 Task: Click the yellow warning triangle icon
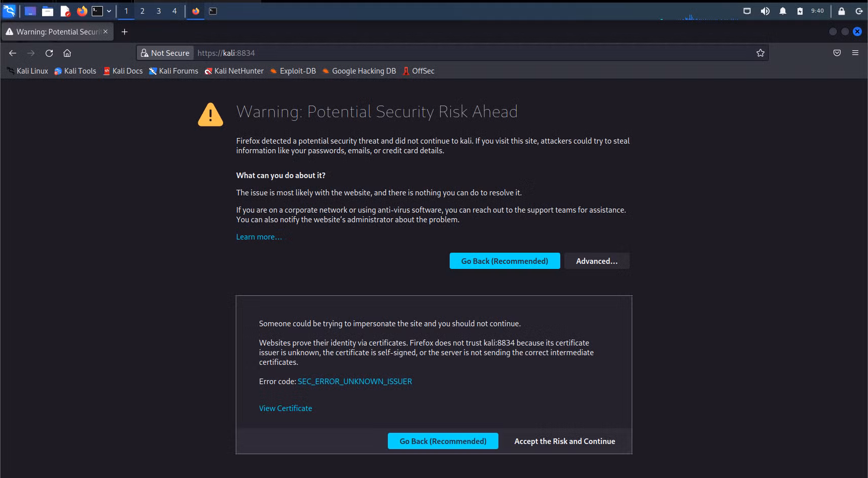point(210,114)
